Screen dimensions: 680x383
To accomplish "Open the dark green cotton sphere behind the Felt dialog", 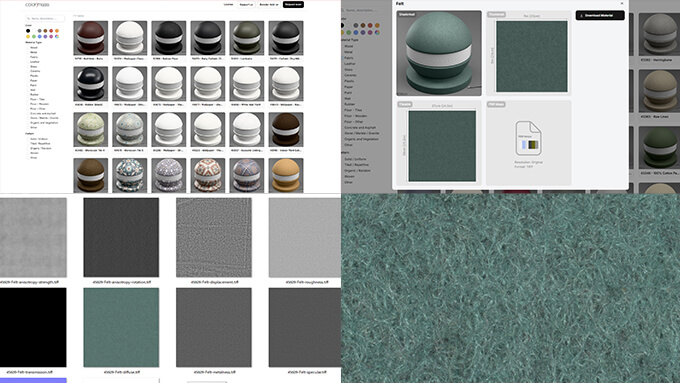I will pyautogui.click(x=659, y=148).
